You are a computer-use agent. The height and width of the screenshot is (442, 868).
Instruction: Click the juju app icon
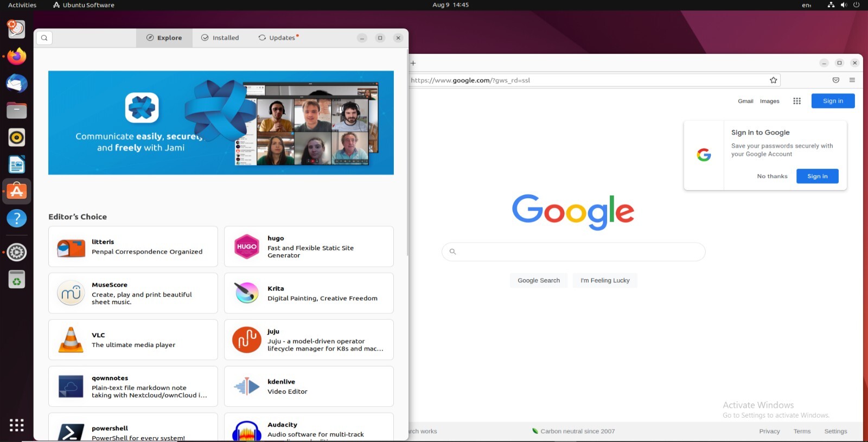tap(246, 340)
